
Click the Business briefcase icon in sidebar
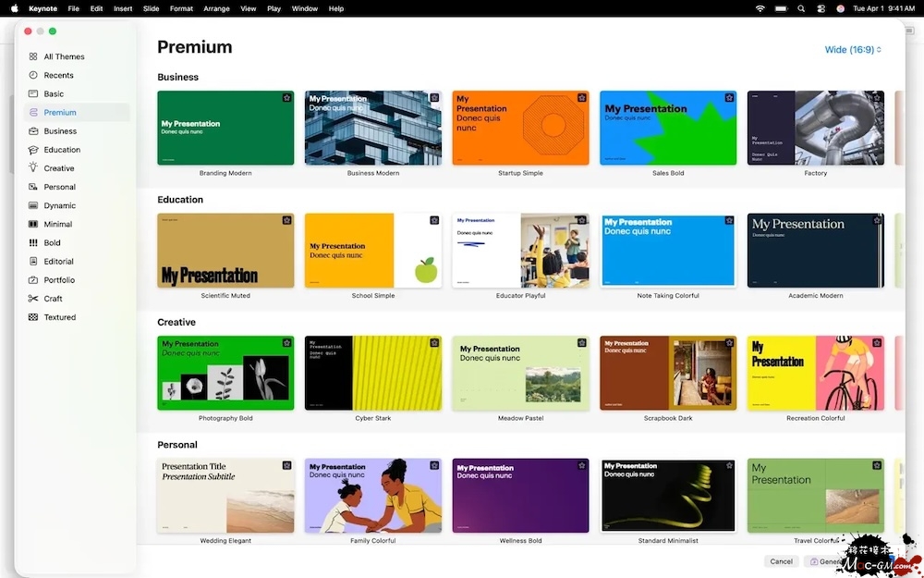click(33, 131)
